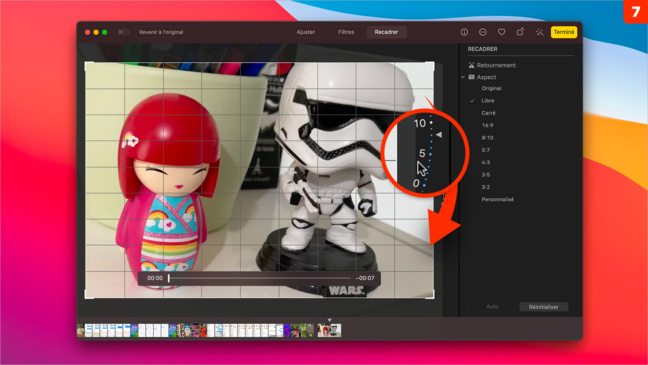
Task: Click the Retournement flip icon
Action: point(472,65)
